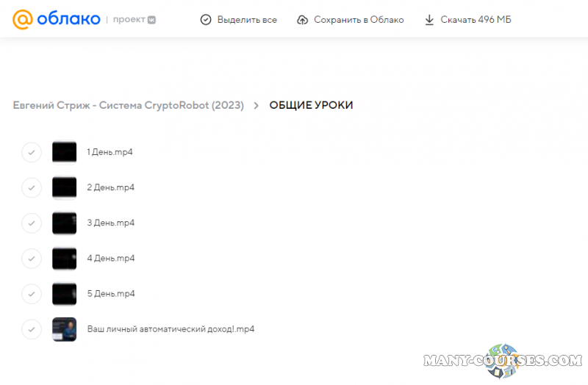
Task: Open thumbnail of Ваш личный автоматический доход
Action: point(64,329)
